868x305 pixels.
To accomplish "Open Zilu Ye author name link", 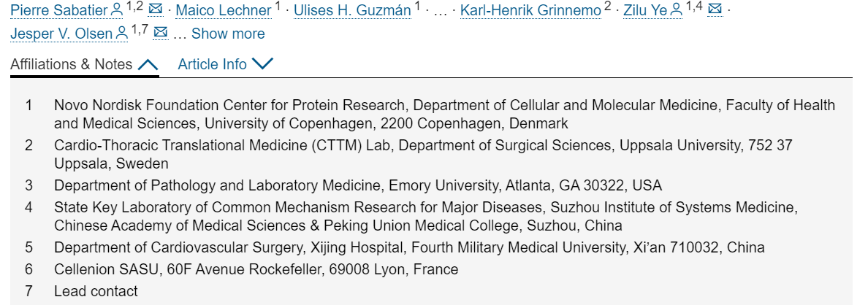I will coord(645,10).
